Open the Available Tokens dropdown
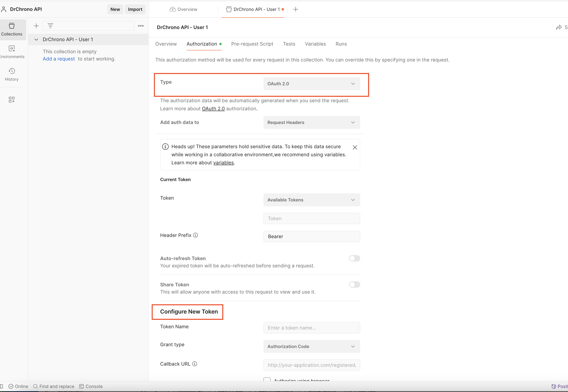 click(x=311, y=200)
